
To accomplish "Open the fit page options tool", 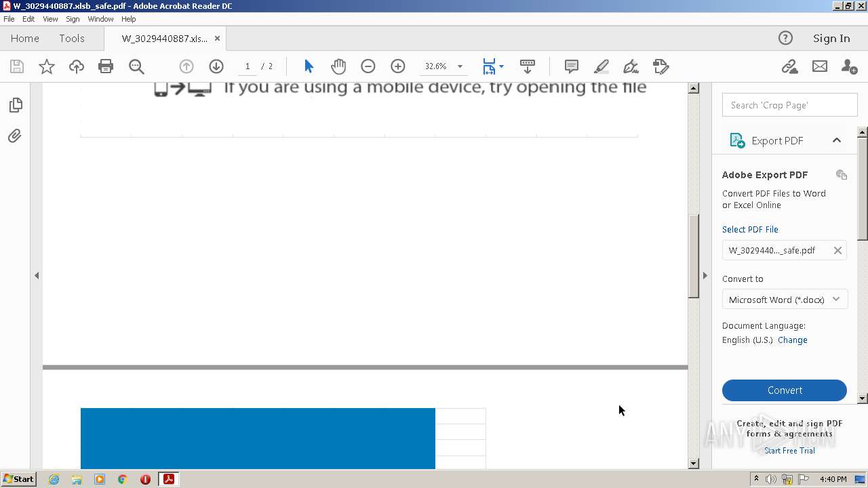I will (492, 66).
